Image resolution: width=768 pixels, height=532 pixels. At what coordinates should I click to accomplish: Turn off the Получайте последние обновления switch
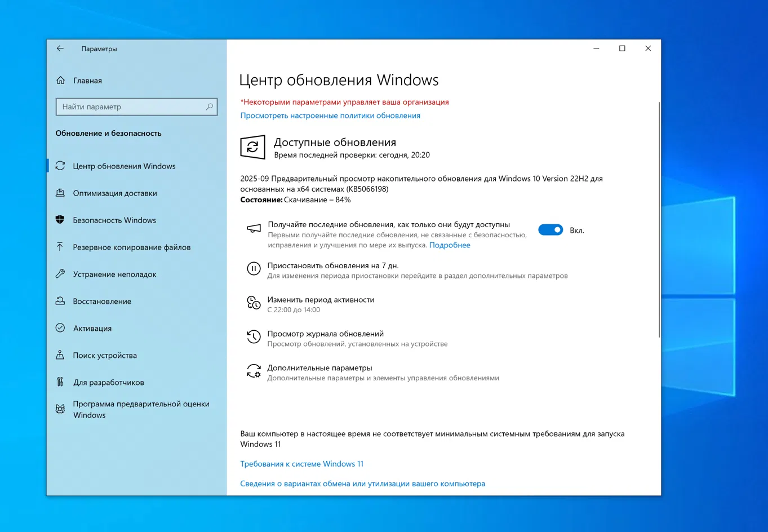point(551,230)
